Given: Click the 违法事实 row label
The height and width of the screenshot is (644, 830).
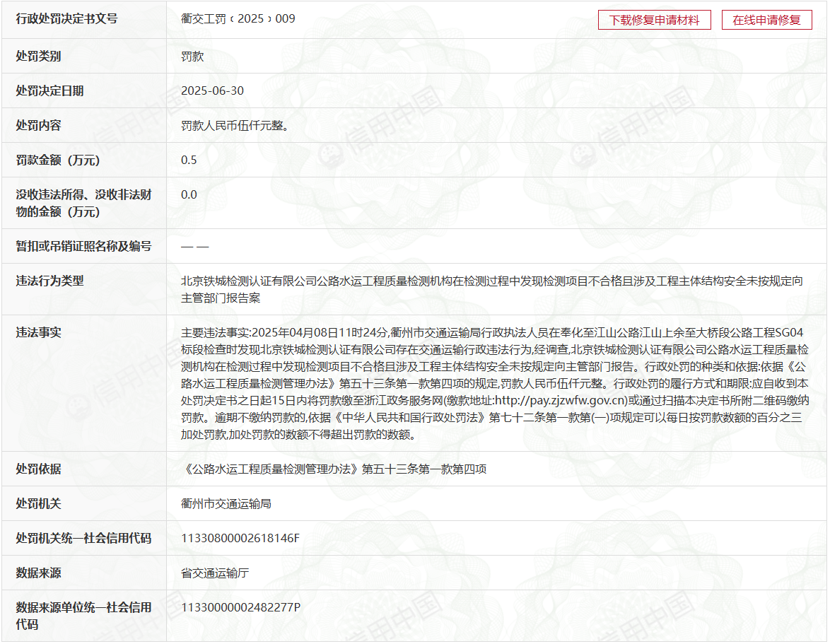Looking at the screenshot, I should point(38,332).
